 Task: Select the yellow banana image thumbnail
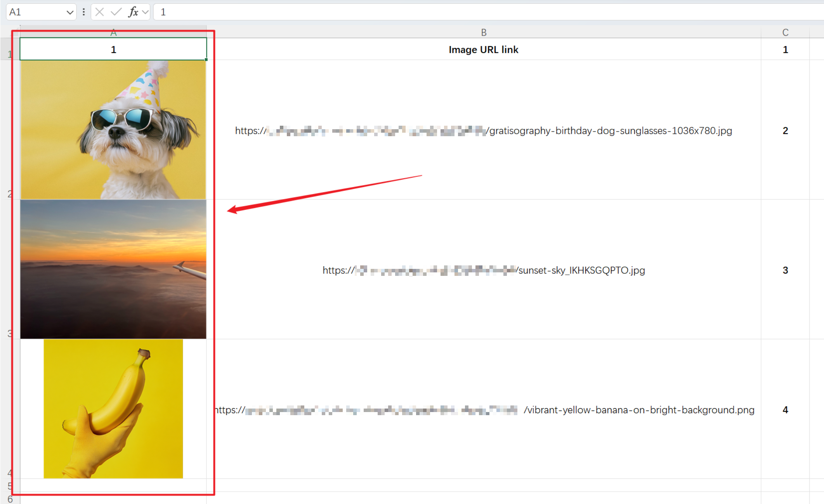click(113, 409)
